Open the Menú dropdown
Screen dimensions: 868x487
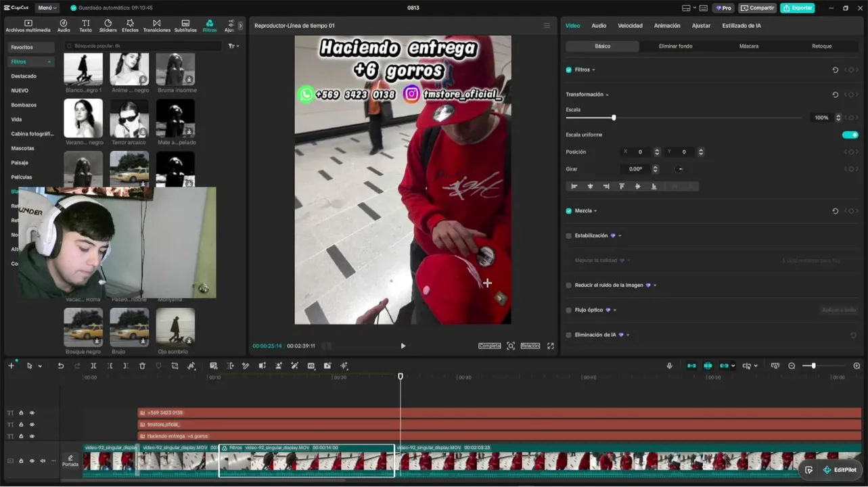click(47, 8)
